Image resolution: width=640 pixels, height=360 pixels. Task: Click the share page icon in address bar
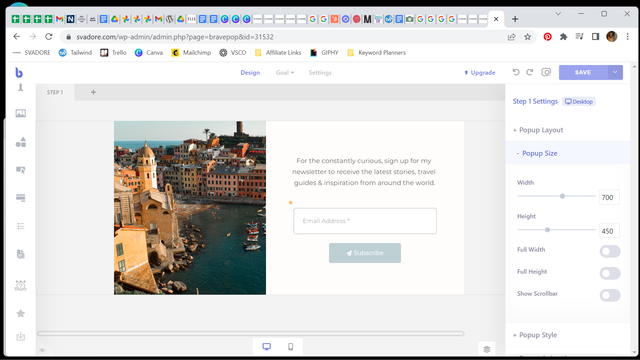point(511,37)
